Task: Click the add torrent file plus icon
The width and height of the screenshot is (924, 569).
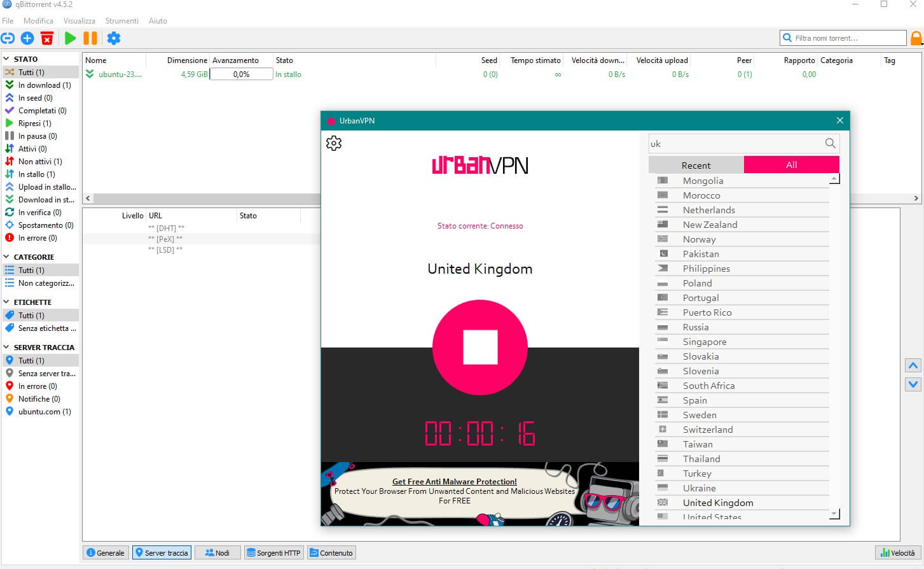Action: point(27,38)
